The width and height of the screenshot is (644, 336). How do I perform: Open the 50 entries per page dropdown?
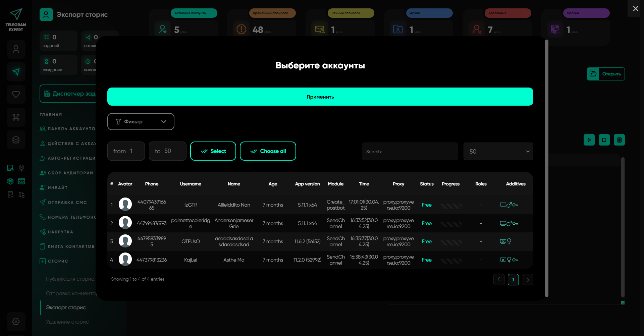click(x=498, y=152)
